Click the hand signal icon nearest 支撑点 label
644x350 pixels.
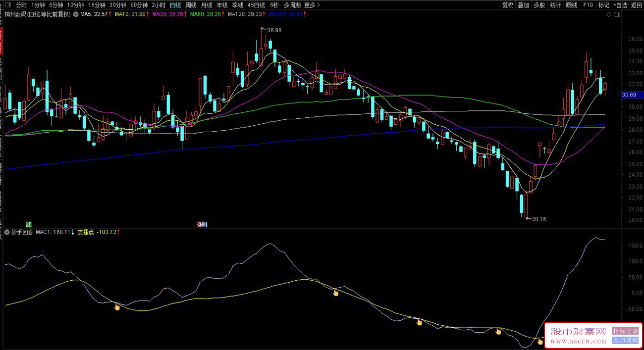tap(117, 307)
